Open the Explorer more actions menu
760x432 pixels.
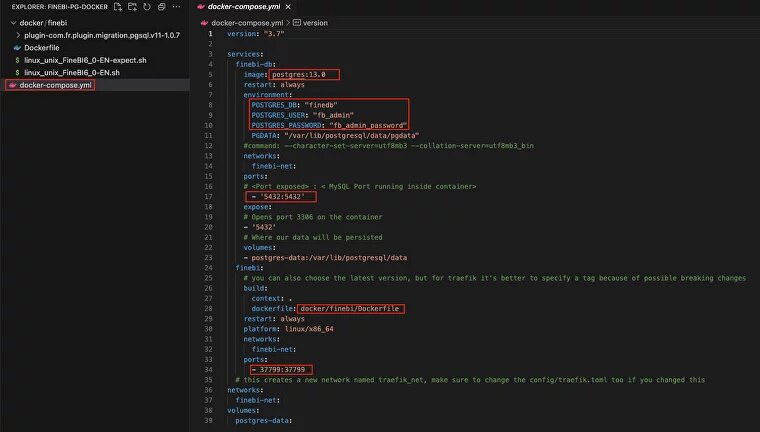point(176,7)
